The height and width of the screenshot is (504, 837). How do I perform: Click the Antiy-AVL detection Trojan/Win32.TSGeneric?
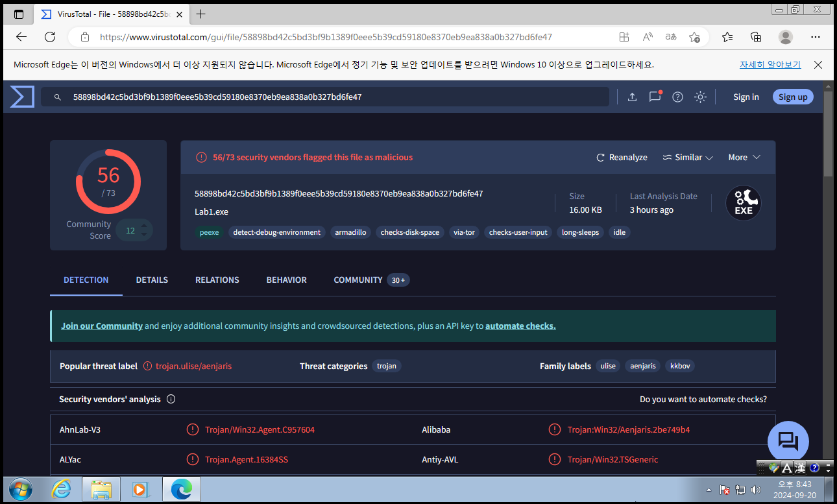[613, 459]
